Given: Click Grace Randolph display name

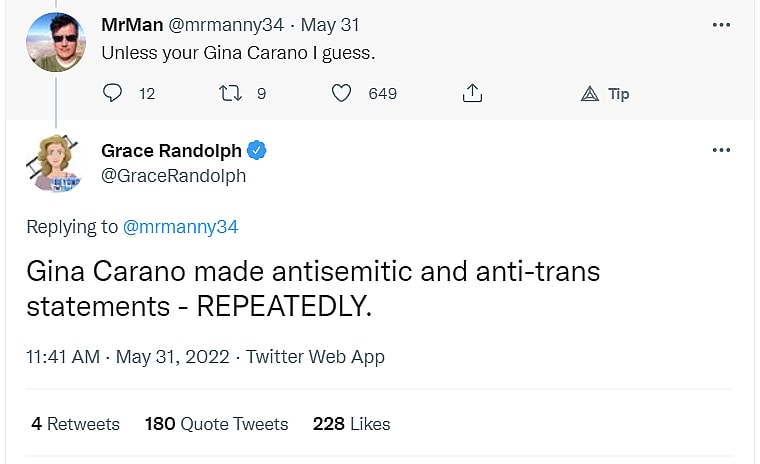Looking at the screenshot, I should [171, 151].
